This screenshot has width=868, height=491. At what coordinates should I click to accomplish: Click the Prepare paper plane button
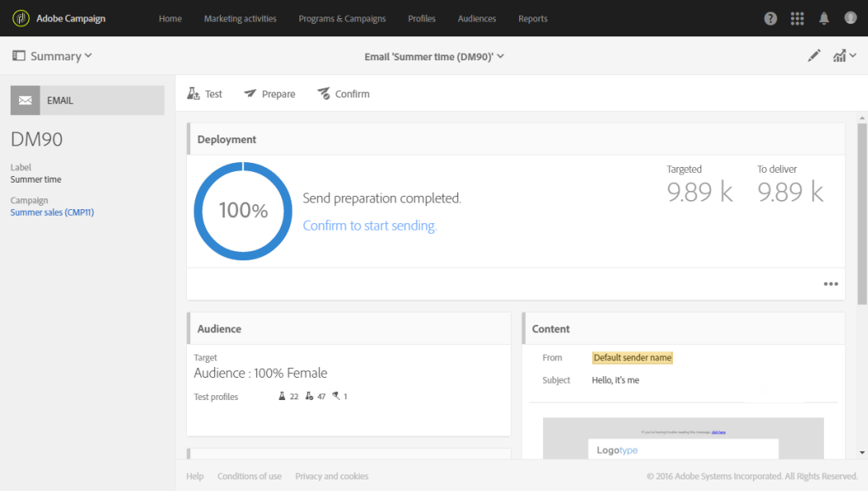[269, 94]
